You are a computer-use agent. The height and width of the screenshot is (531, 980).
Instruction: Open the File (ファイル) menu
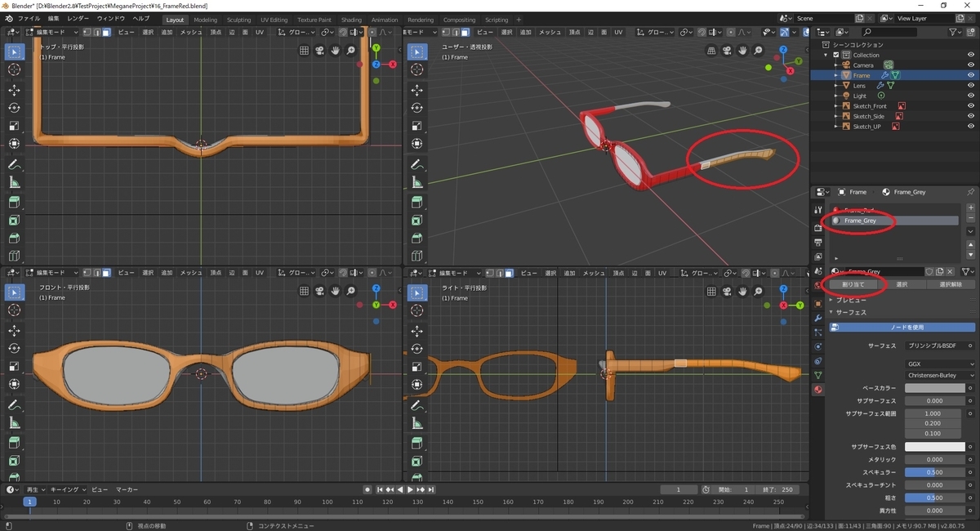[x=29, y=18]
